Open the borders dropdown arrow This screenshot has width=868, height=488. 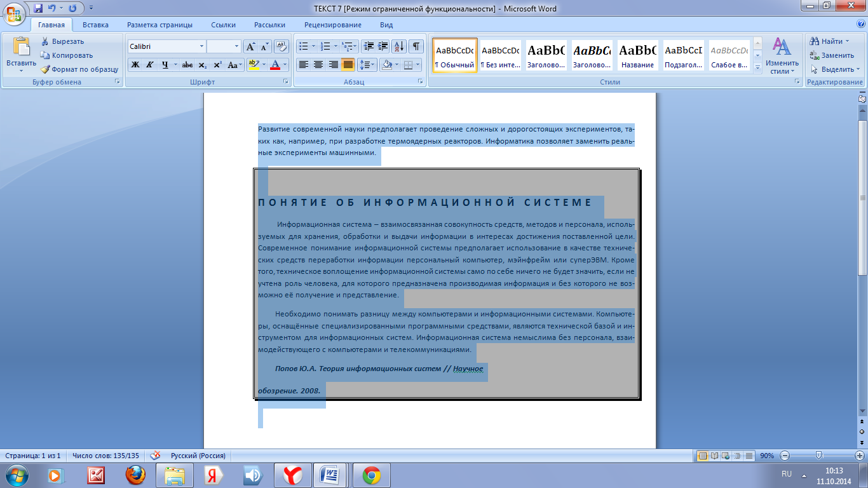click(x=417, y=65)
